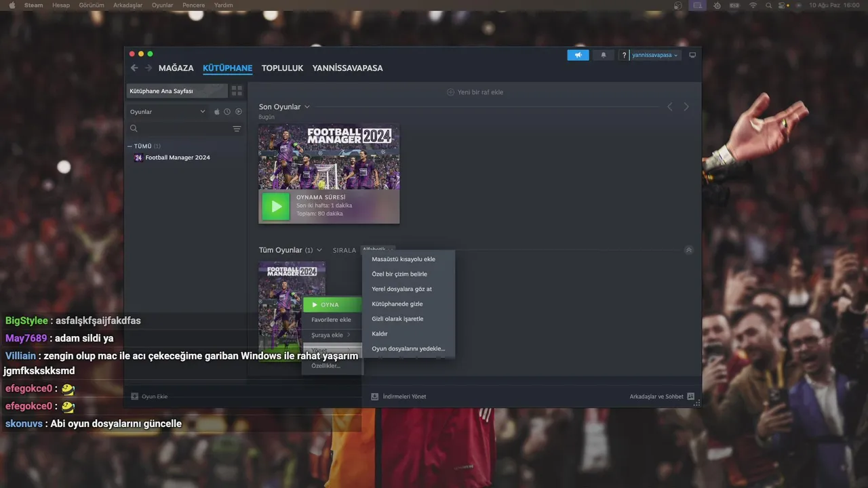Open the notifications bell
The height and width of the screenshot is (488, 868).
point(604,55)
